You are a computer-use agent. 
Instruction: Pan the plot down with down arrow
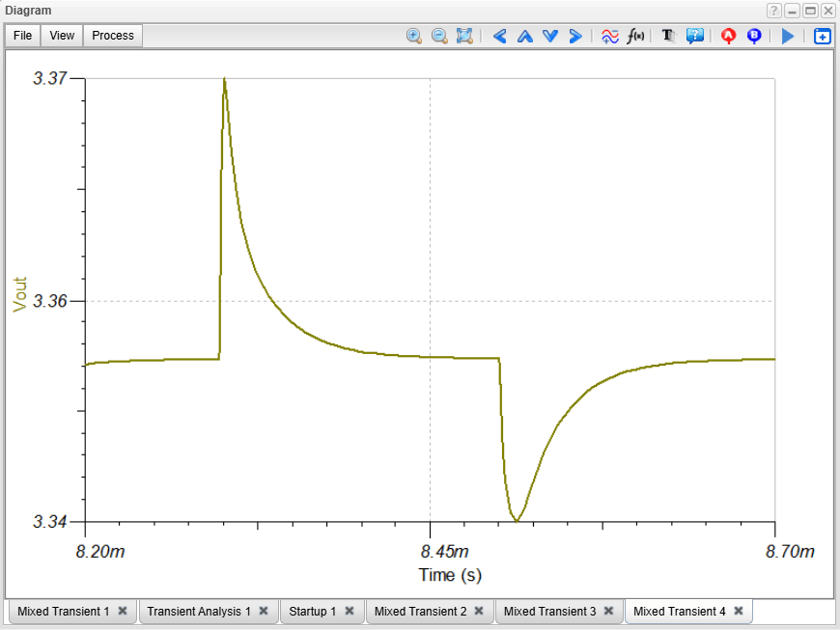coord(550,36)
